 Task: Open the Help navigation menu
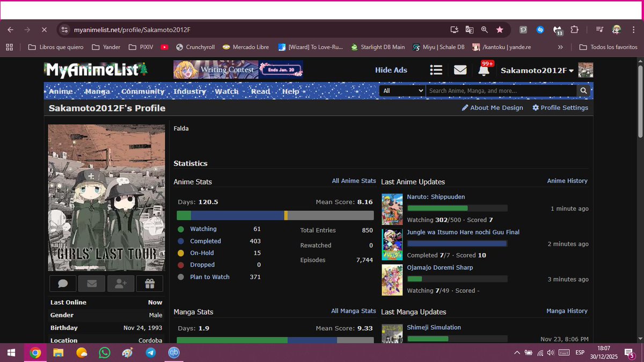(291, 91)
